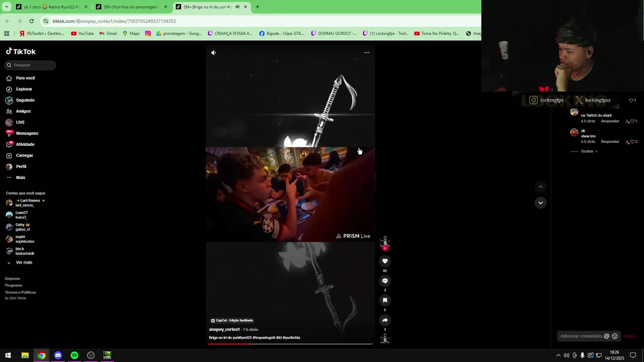Screen dimensions: 644x362
Task: Open the tab search dropdown
Action: click(7, 7)
